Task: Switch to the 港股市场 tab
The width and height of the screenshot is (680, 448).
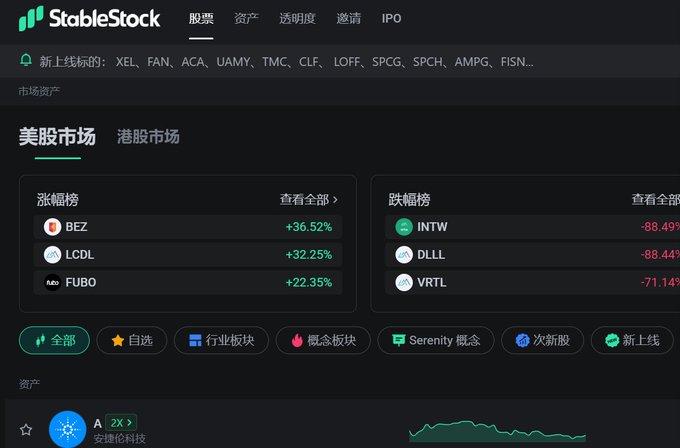Action: point(148,137)
